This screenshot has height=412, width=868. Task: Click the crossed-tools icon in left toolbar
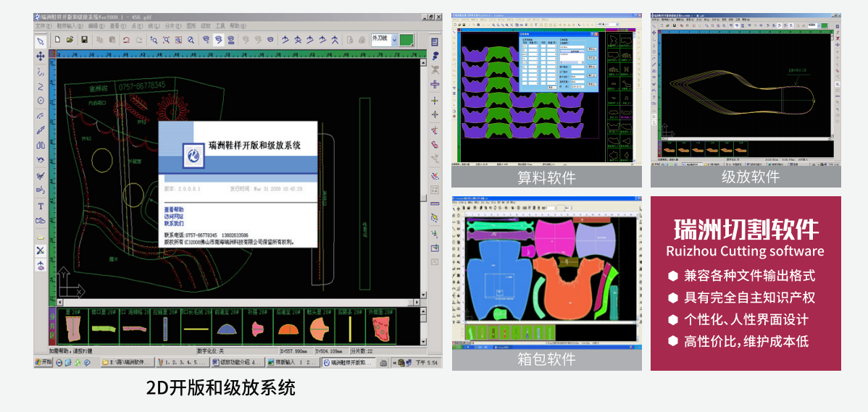click(41, 251)
